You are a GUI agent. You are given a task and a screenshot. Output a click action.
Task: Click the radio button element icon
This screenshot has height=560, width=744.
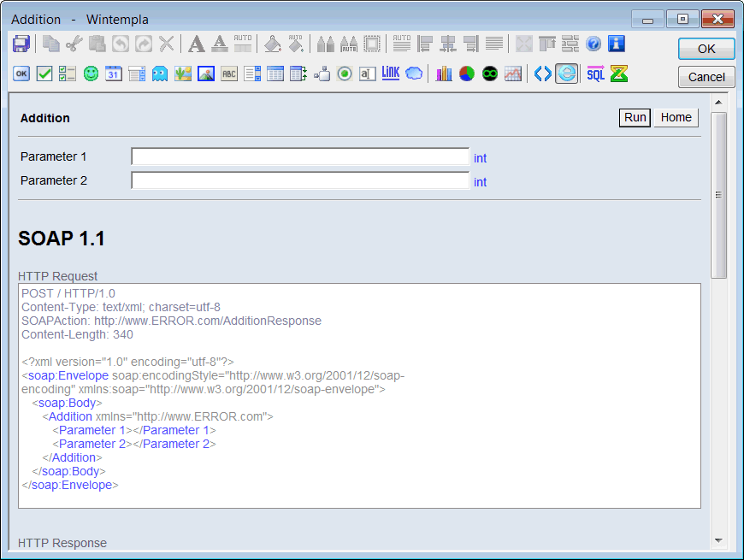coord(345,74)
